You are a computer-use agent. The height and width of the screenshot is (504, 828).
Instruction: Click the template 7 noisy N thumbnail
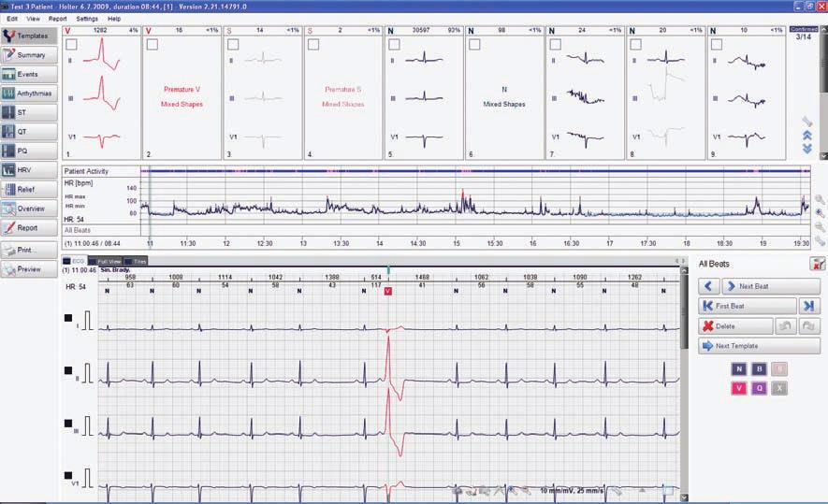click(x=586, y=93)
